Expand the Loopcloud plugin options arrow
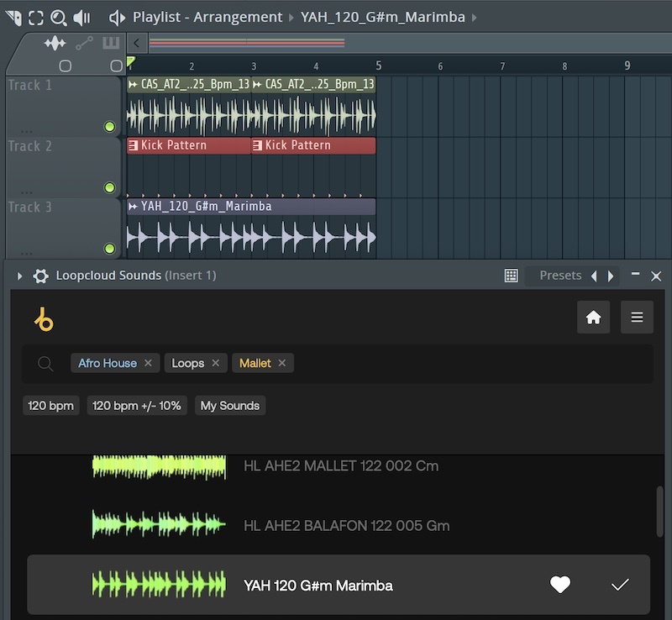Screen dimensions: 672x620 tap(20, 276)
